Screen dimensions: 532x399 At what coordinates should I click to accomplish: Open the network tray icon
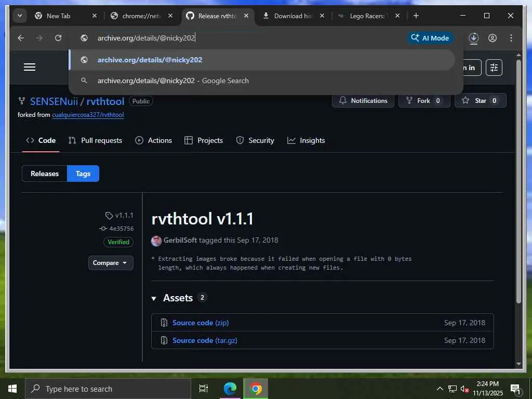453,389
